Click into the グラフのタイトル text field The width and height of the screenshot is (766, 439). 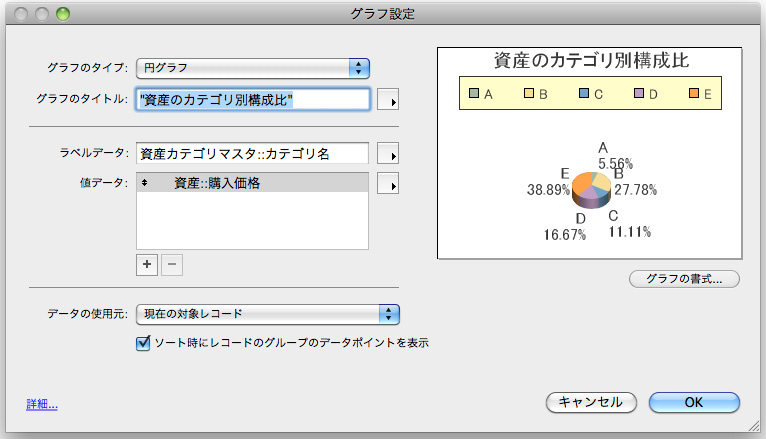tap(253, 99)
